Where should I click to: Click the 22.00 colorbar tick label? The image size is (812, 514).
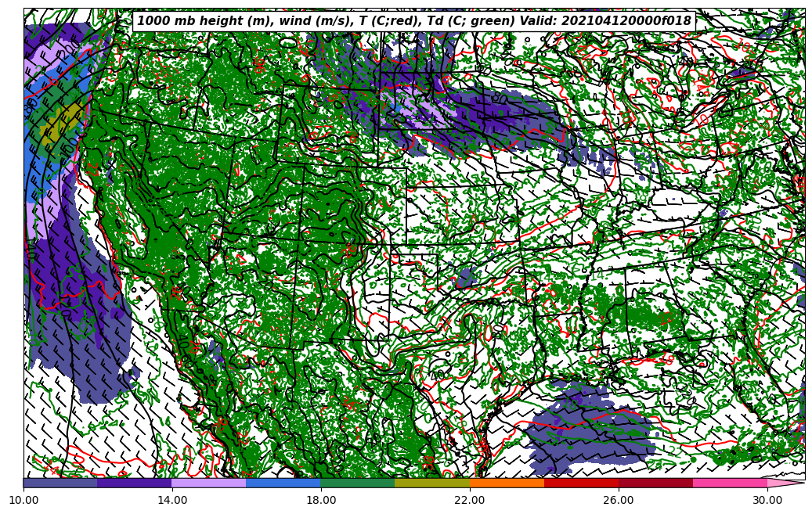point(470,500)
